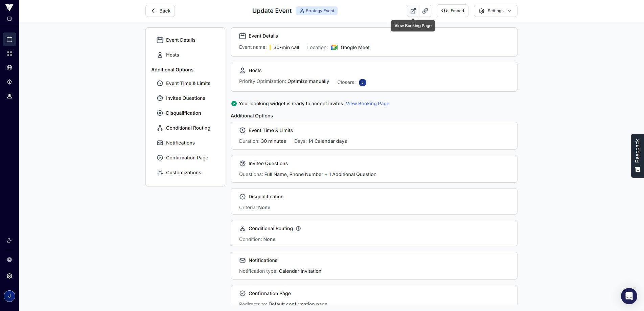The image size is (644, 311).
Task: Click the user avatar J in sidebar
Action: [x=9, y=296]
